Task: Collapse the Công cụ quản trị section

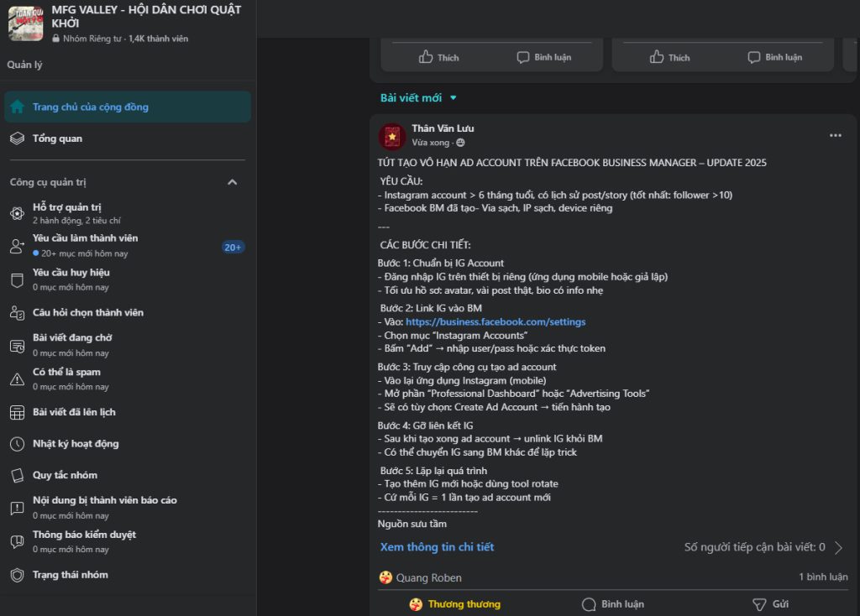Action: pyautogui.click(x=233, y=182)
